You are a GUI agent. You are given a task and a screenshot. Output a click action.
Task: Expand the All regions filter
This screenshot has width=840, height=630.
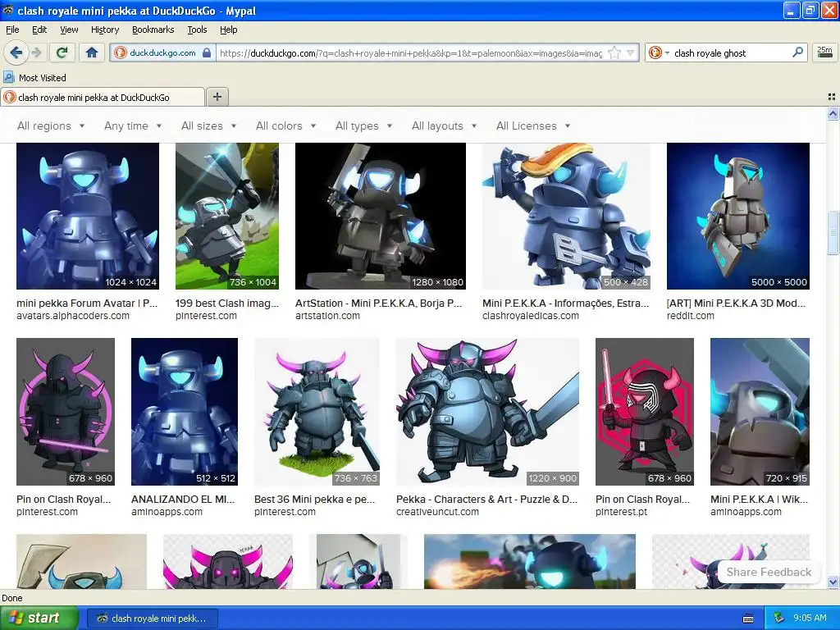[x=51, y=126]
